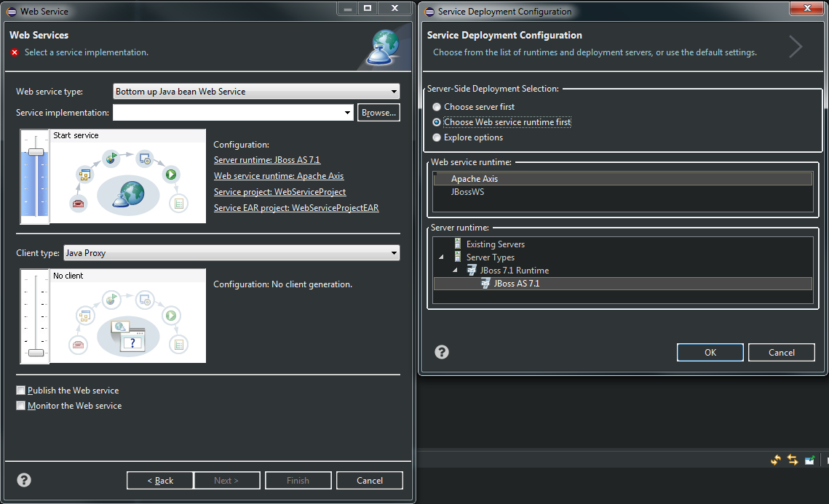The image size is (829, 504).
Task: Select Choose server first radio button
Action: point(437,107)
